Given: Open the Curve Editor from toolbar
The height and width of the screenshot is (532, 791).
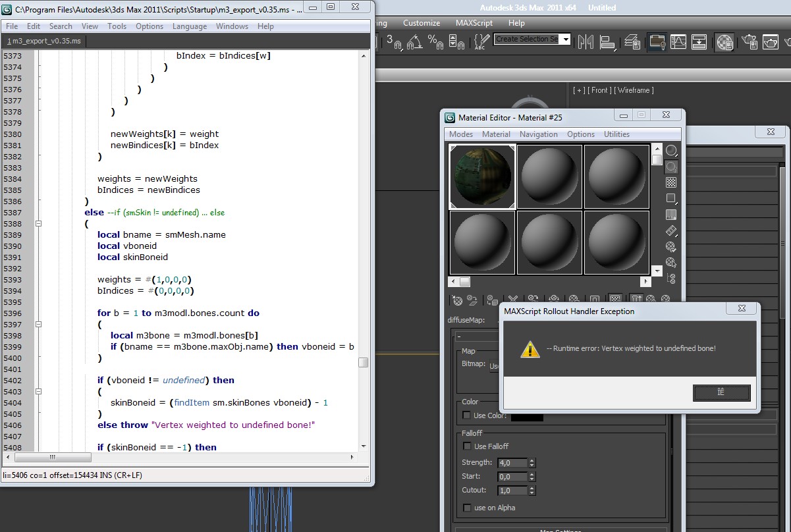Looking at the screenshot, I should (x=678, y=42).
